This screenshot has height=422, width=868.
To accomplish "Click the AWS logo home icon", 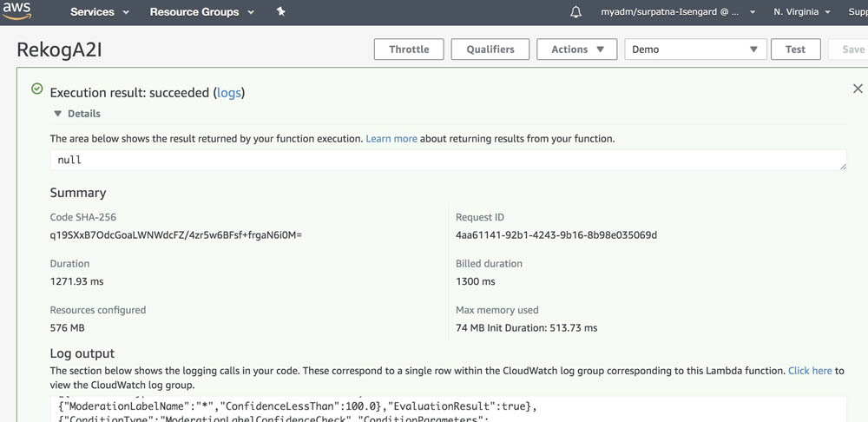I will [16, 11].
